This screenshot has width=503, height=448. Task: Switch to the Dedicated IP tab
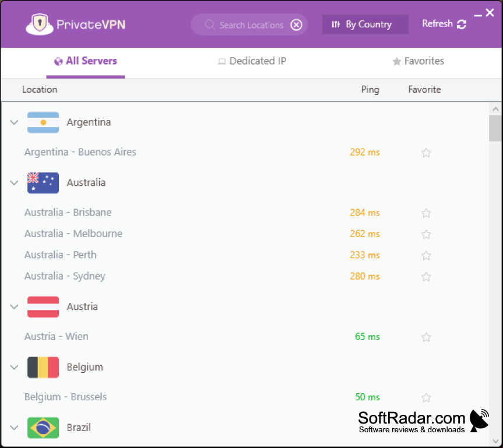pos(252,61)
